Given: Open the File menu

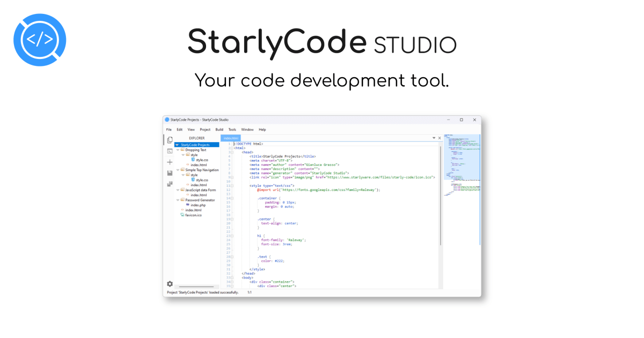Looking at the screenshot, I should click(169, 129).
